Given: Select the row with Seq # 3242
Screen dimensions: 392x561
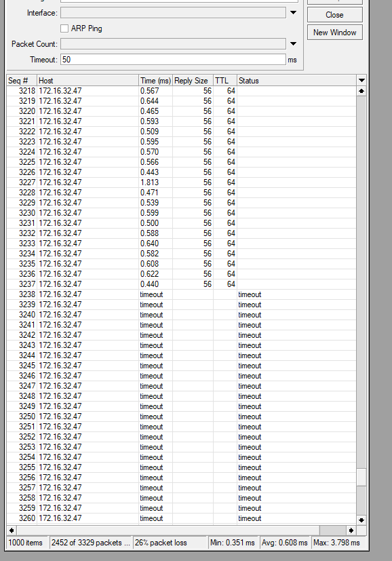Looking at the screenshot, I should pos(181,335).
